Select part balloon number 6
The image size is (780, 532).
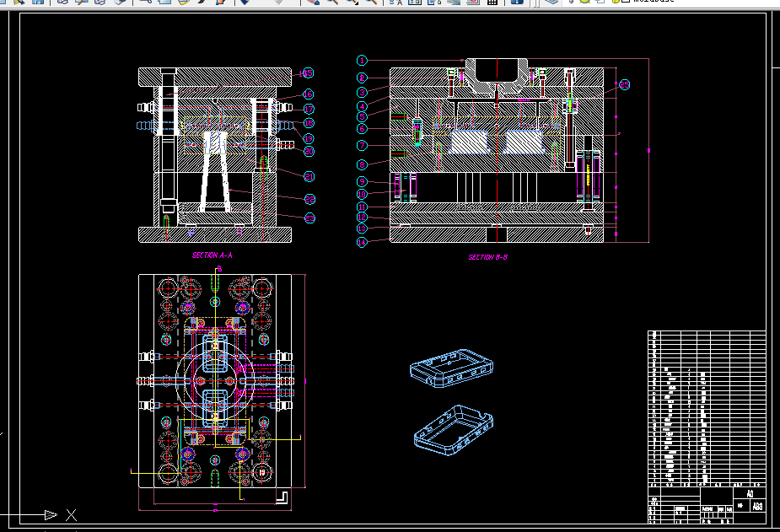click(362, 129)
